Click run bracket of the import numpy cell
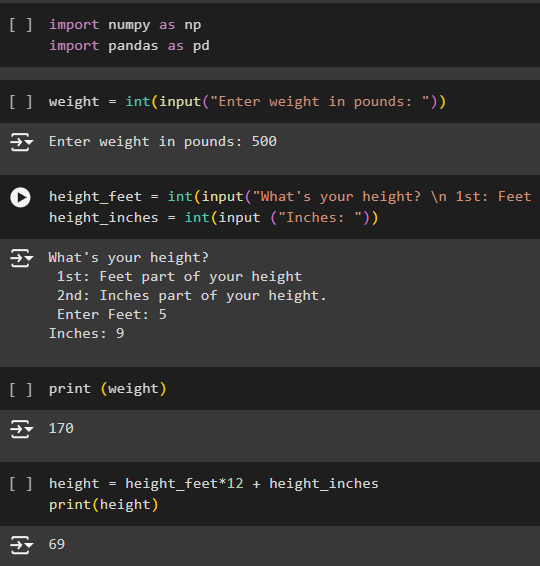 21,25
